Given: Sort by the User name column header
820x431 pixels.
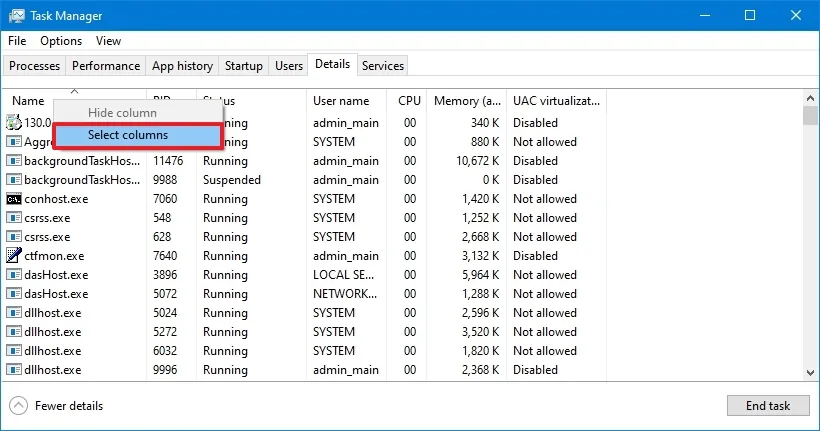Looking at the screenshot, I should pyautogui.click(x=346, y=100).
